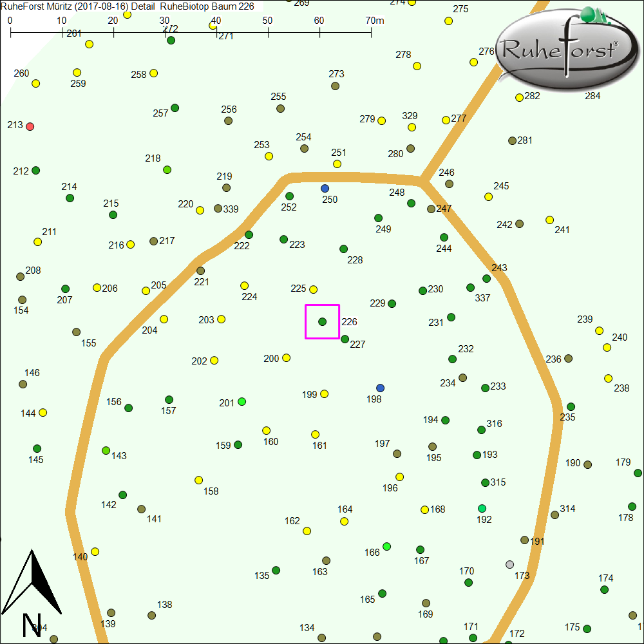Select the bright green marker 166
Image resolution: width=644 pixels, height=644 pixels.
pos(386,546)
